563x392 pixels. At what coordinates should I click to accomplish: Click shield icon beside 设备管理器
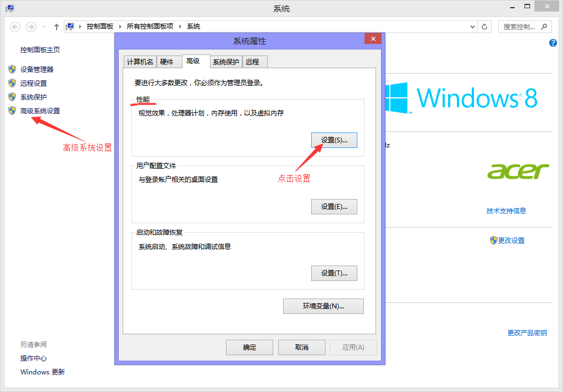(12, 69)
